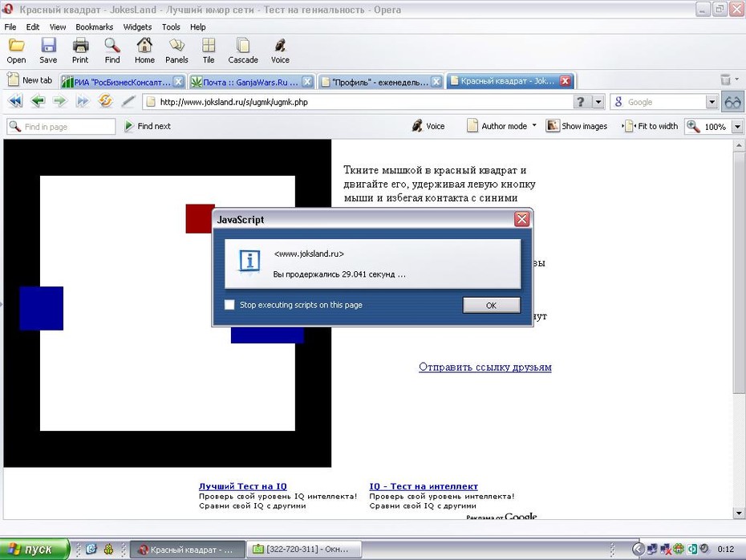Click the glasses icon beside Google search

point(732,103)
